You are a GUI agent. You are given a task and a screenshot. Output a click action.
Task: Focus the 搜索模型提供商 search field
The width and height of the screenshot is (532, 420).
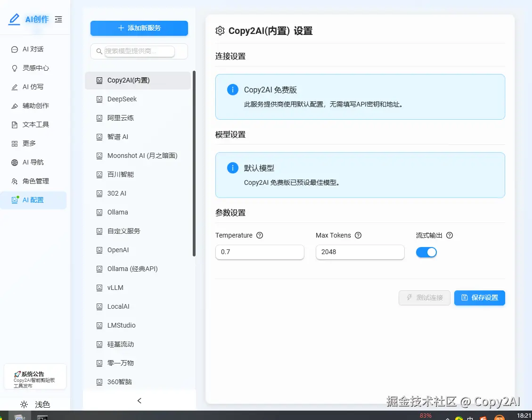(x=139, y=51)
